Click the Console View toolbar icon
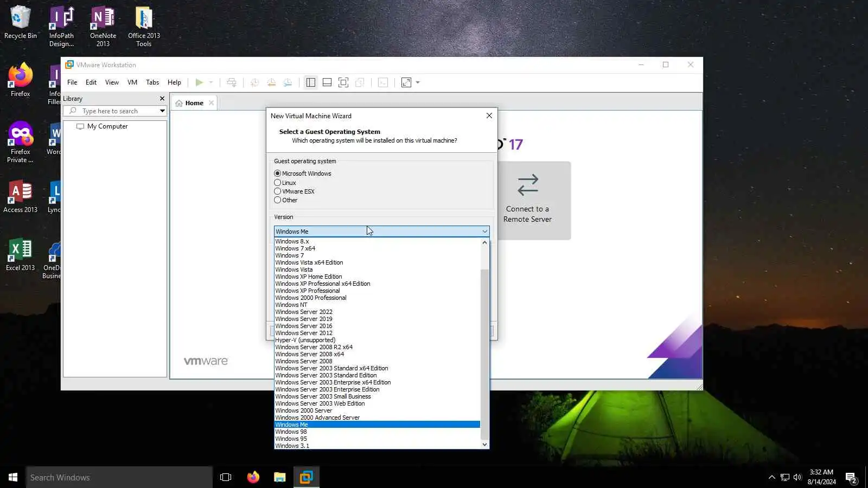 [383, 82]
